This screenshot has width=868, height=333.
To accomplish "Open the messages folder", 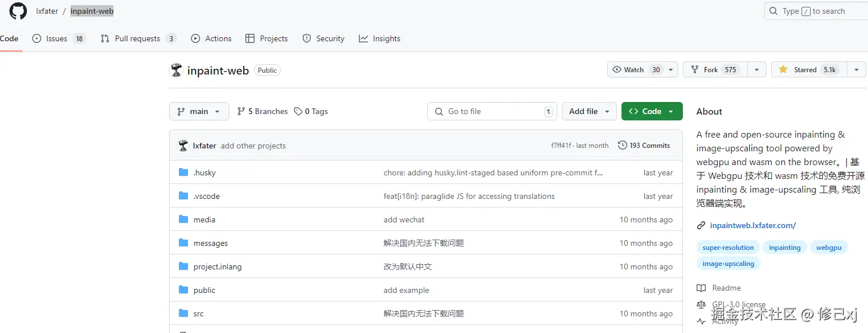I will [210, 243].
